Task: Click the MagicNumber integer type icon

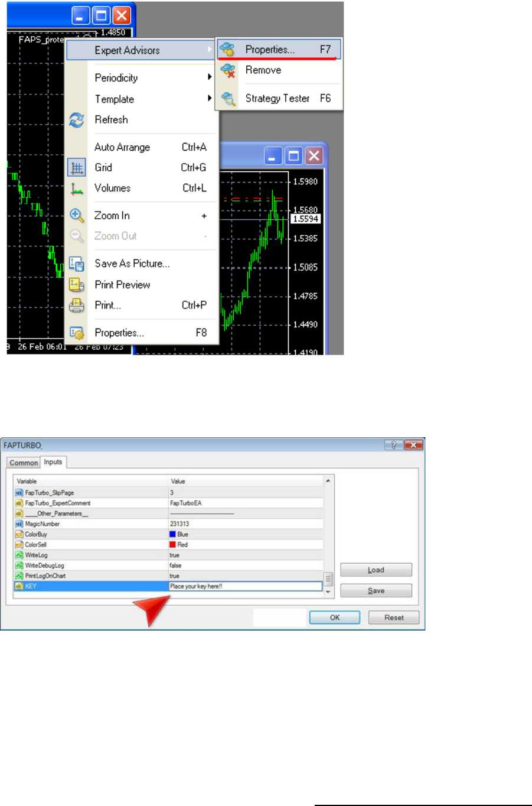Action: point(19,524)
